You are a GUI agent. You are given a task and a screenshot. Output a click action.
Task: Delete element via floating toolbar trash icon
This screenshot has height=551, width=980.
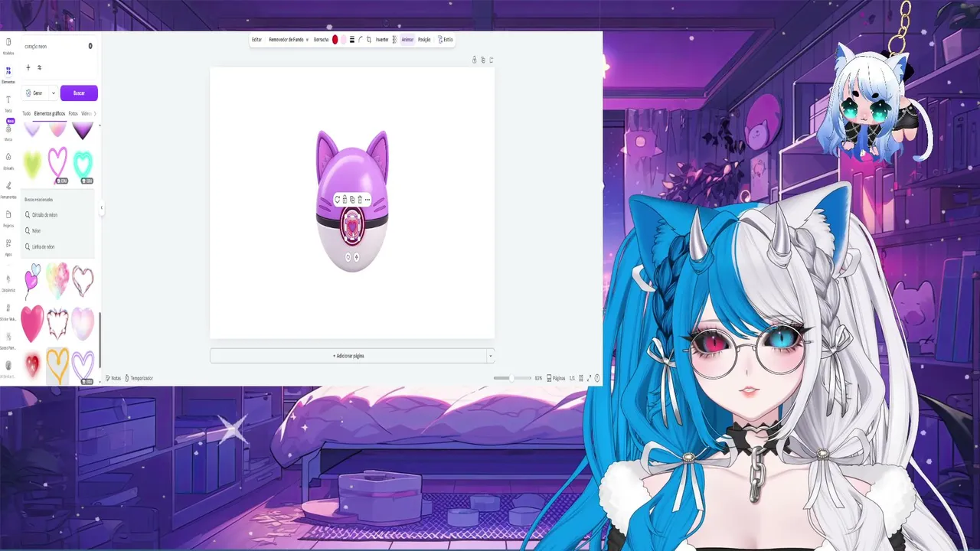360,200
